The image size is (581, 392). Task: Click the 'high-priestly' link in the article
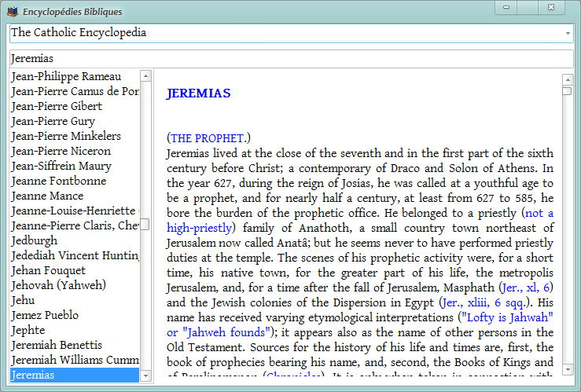(x=200, y=228)
